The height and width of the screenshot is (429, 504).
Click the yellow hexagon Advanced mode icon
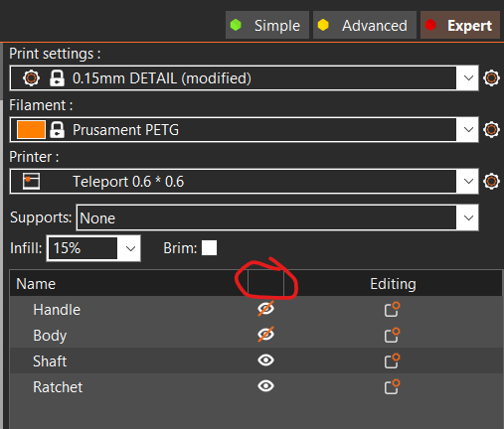click(x=323, y=25)
